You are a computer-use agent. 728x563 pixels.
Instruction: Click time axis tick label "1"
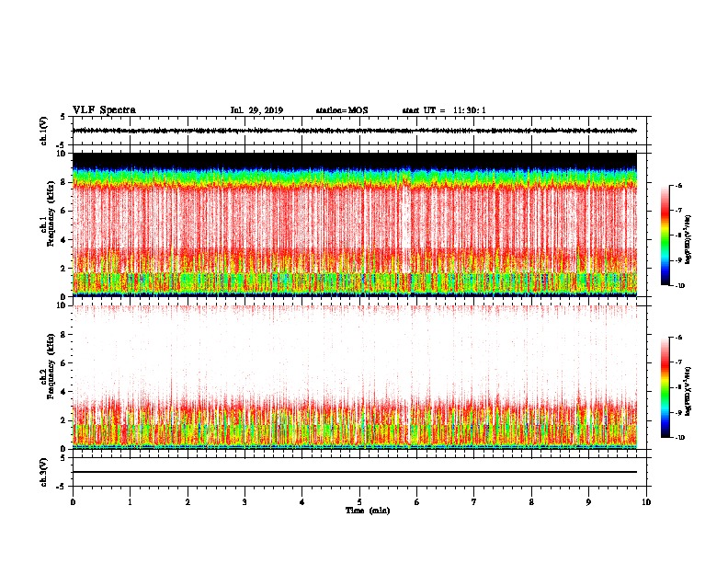130,502
